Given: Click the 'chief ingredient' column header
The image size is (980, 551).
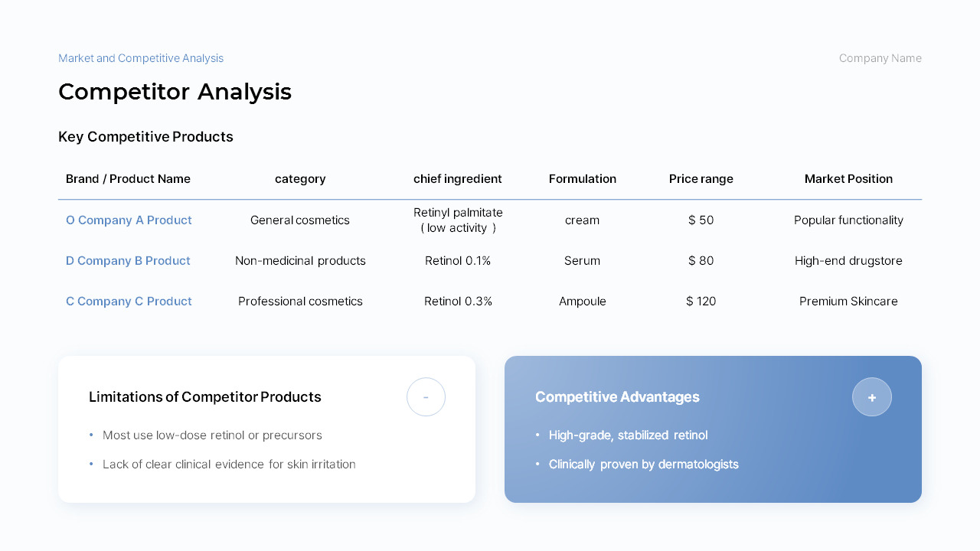Looking at the screenshot, I should click(x=458, y=179).
